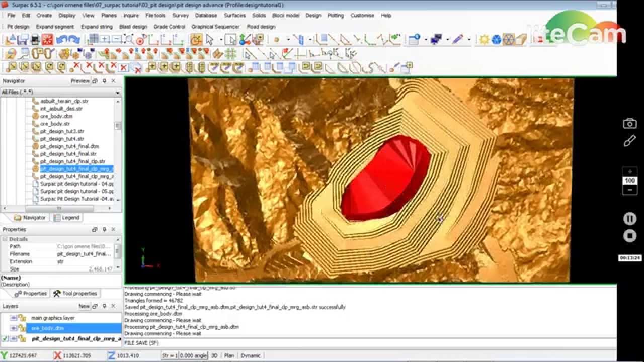
Task: Click the zoom window magnifier icon
Action: [x=129, y=39]
